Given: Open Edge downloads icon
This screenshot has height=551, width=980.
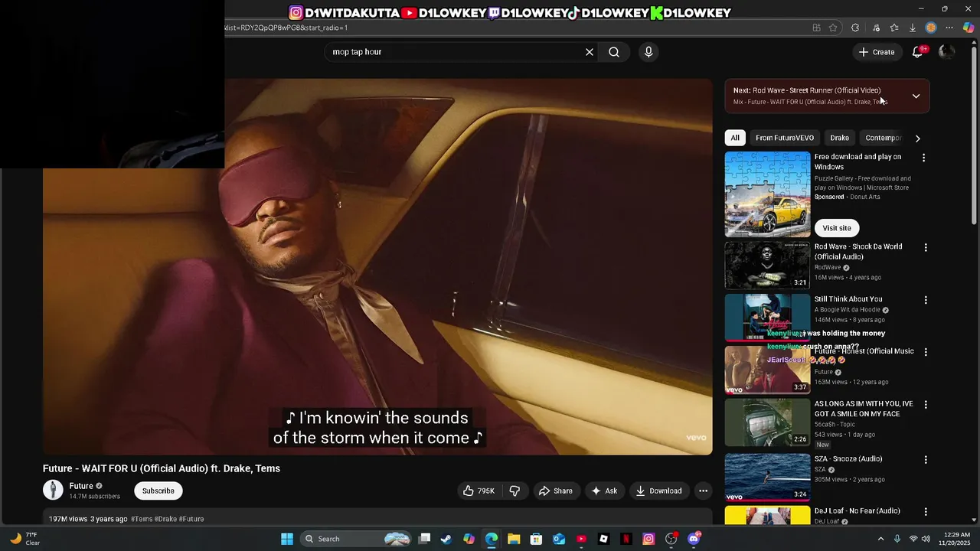Looking at the screenshot, I should click(x=913, y=28).
